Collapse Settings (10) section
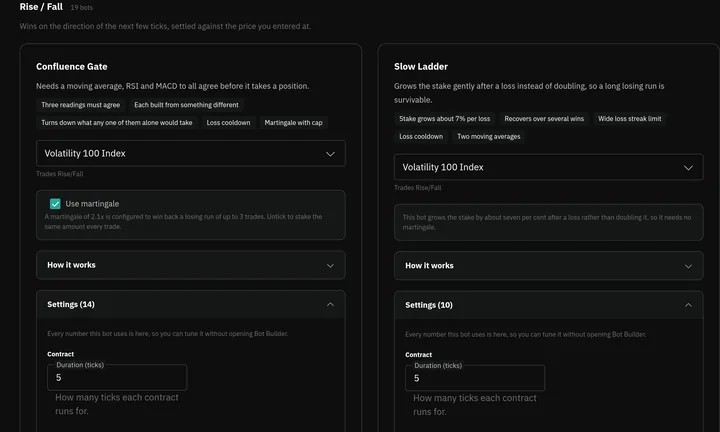This screenshot has height=432, width=720. click(548, 305)
